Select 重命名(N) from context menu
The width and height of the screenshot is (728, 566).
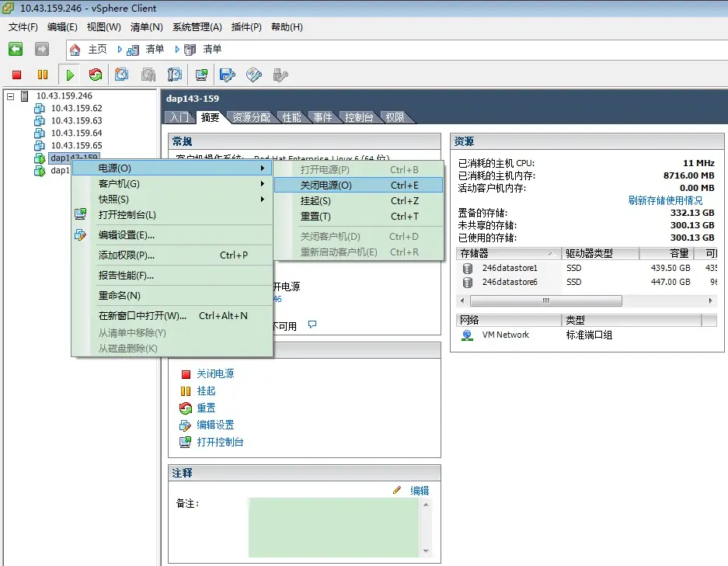(172, 296)
